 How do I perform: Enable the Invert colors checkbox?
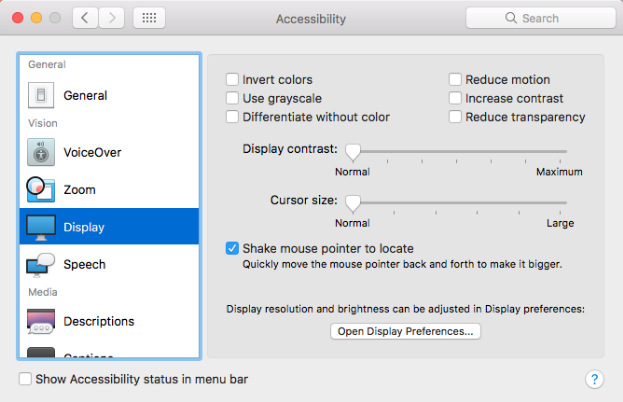(232, 79)
